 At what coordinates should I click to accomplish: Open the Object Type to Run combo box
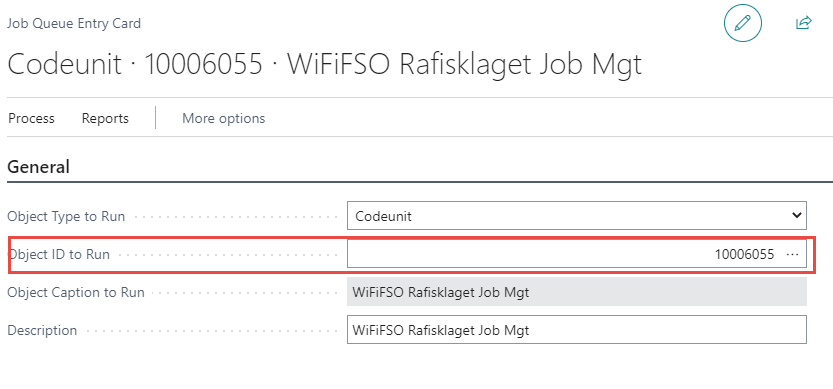[576, 216]
